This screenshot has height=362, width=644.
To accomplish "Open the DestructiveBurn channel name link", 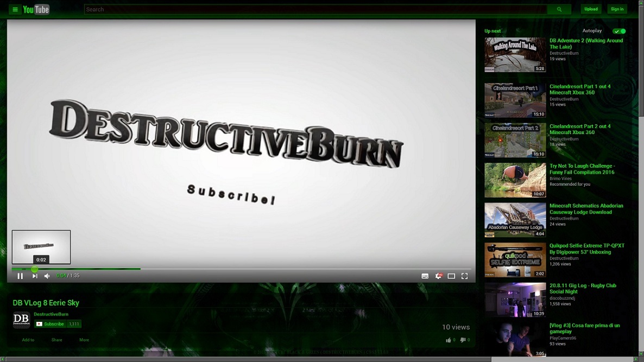I will [51, 314].
